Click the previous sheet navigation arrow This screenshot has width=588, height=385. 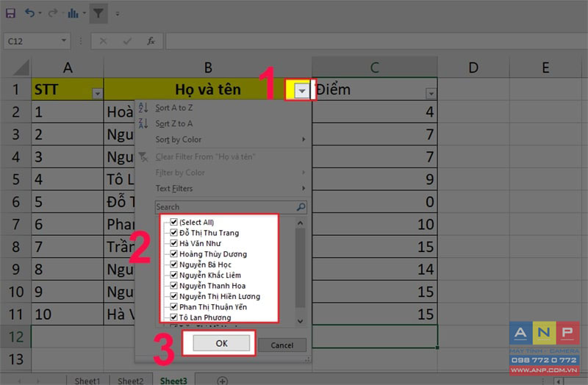click(x=19, y=381)
